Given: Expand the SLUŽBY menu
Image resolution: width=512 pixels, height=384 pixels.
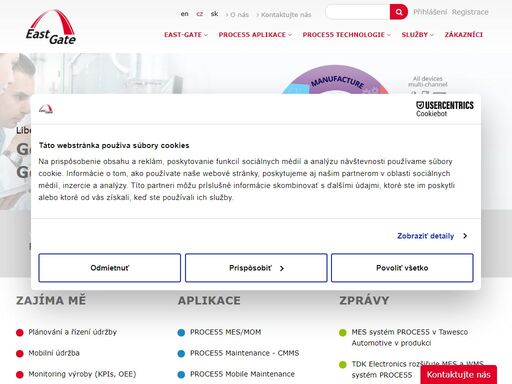Looking at the screenshot, I should point(418,35).
